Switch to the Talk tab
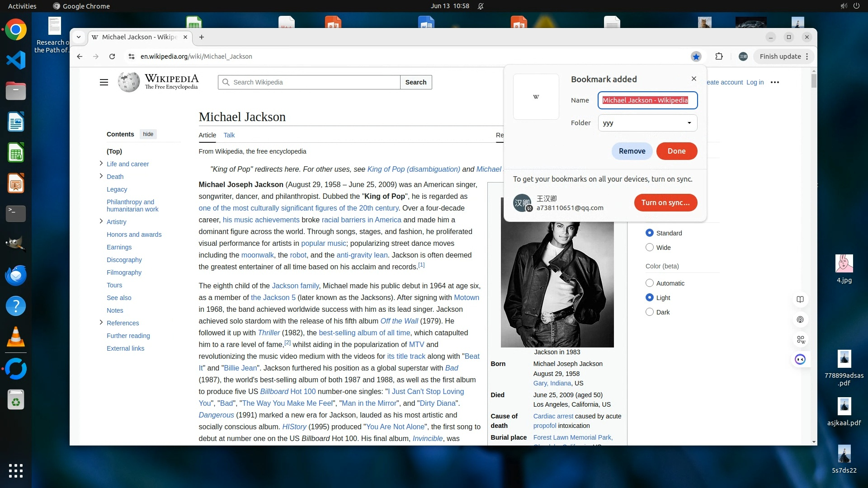 click(x=229, y=135)
